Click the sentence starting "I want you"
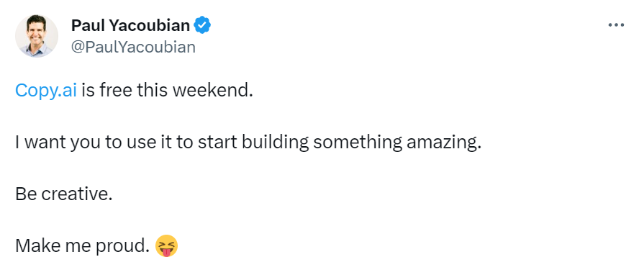Viewport: 644px width, 275px height. pos(248,143)
